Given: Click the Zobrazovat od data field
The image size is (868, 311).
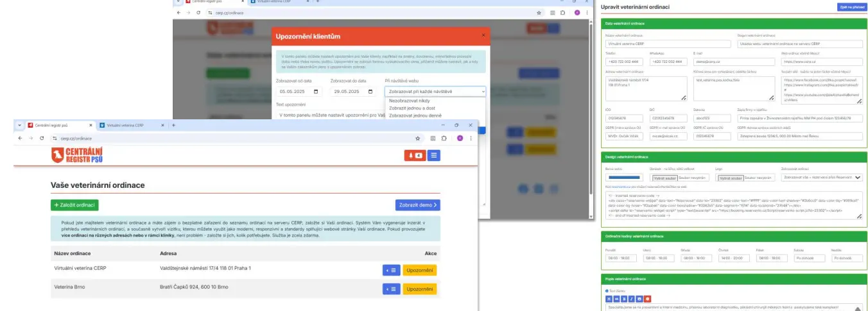Looking at the screenshot, I should (299, 92).
